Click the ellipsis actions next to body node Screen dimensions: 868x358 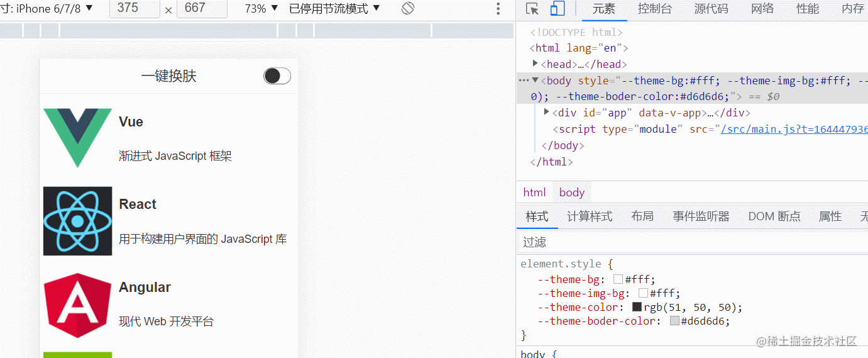524,81
